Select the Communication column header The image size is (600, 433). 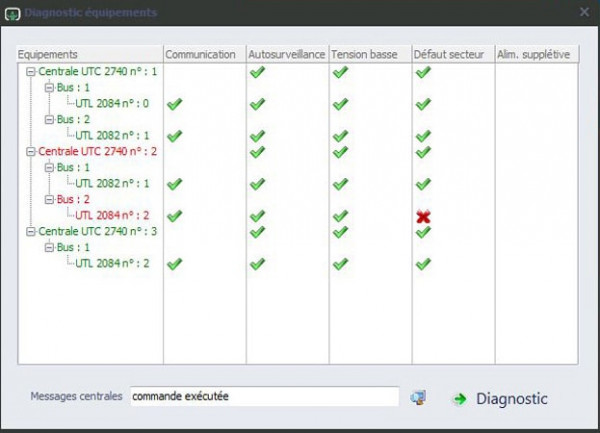tap(203, 54)
